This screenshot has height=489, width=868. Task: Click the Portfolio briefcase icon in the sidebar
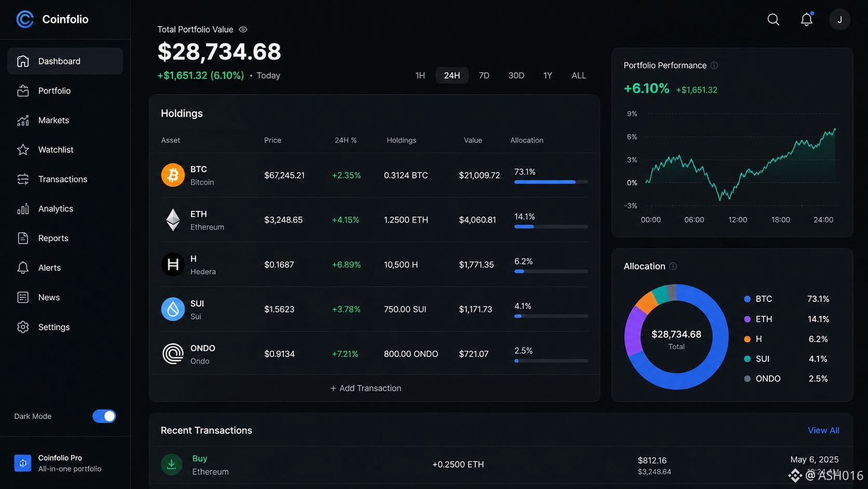tap(23, 90)
